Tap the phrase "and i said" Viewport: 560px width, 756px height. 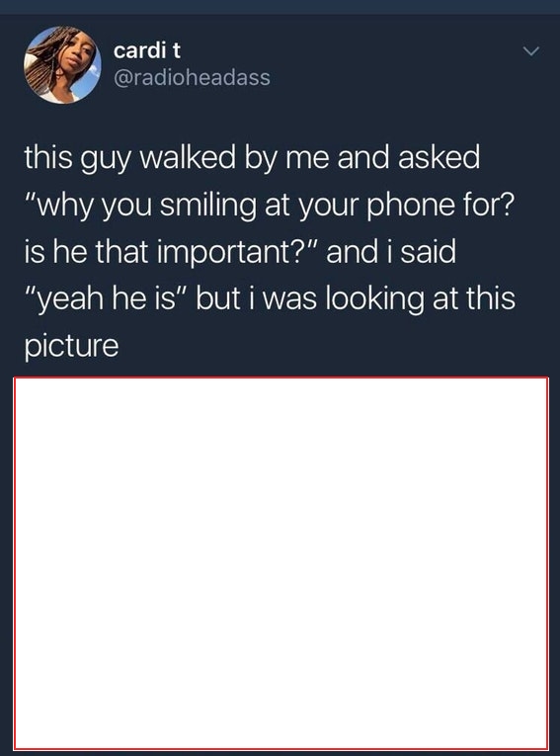click(x=391, y=252)
